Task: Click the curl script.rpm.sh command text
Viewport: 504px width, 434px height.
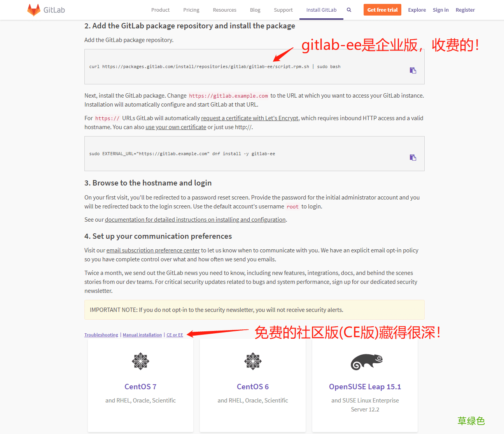Action: click(x=215, y=66)
